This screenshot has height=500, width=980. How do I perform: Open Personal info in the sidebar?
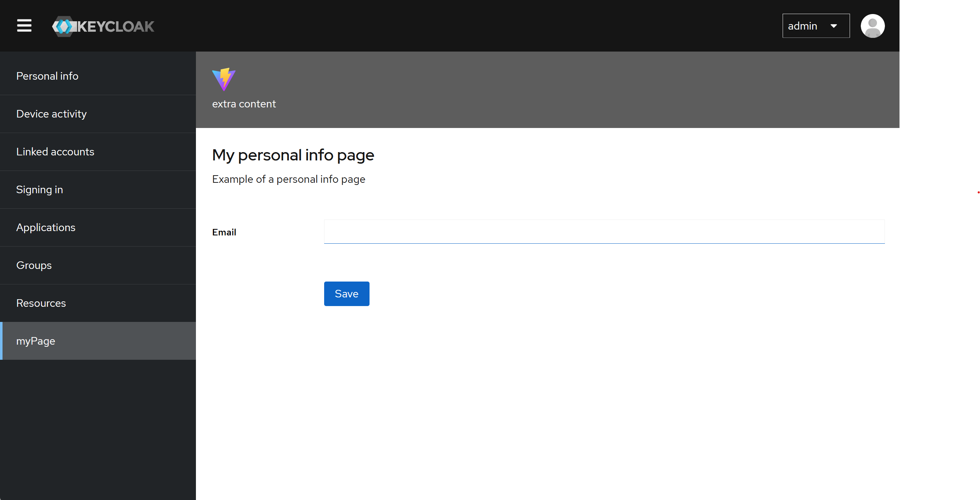[47, 76]
